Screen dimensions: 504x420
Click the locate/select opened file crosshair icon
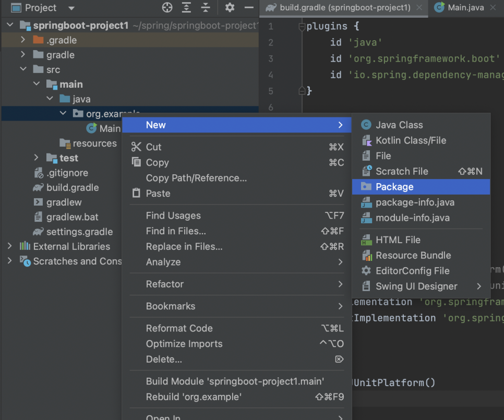point(167,7)
